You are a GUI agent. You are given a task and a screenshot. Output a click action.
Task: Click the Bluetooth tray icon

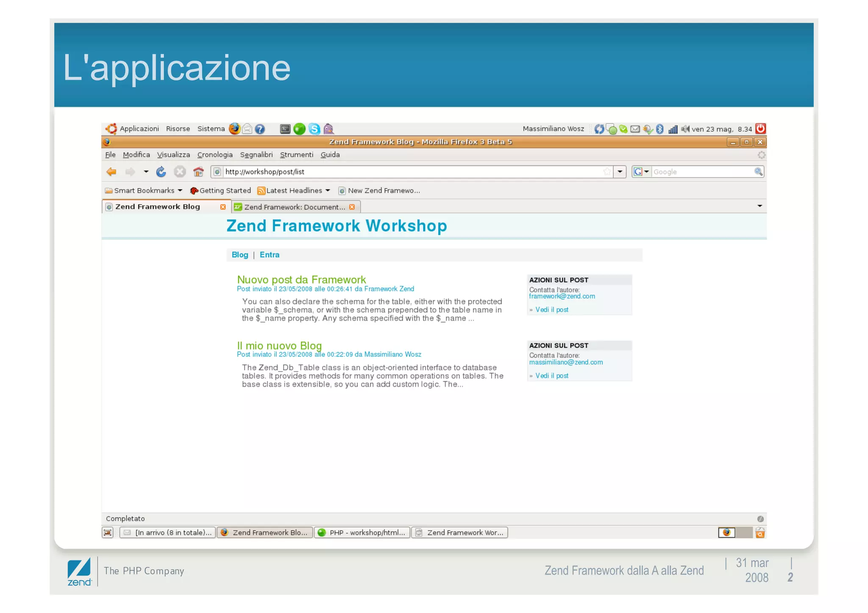659,129
